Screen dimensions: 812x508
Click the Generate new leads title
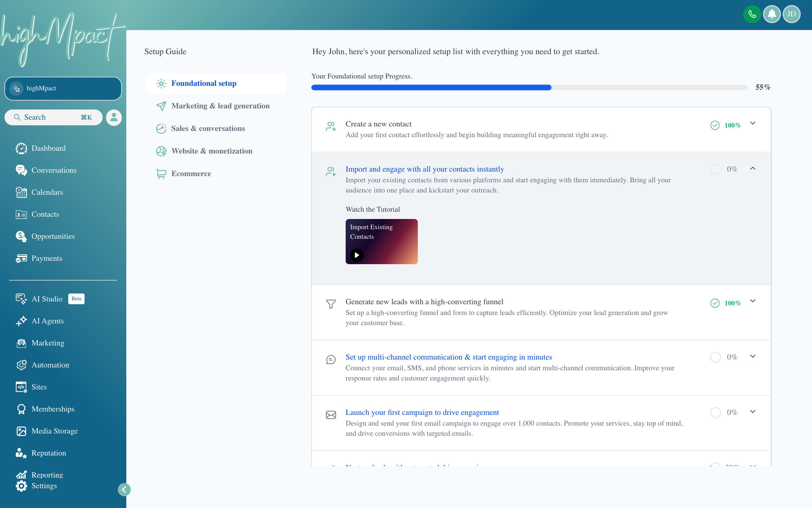click(424, 302)
